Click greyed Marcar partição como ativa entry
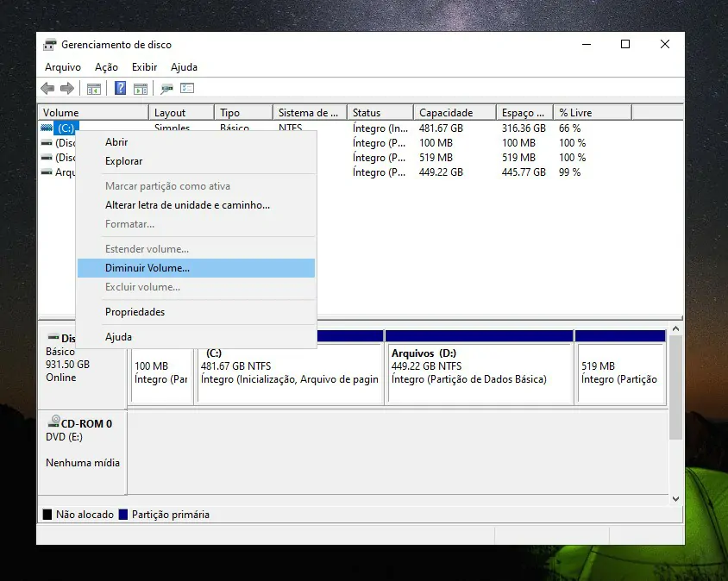This screenshot has width=728, height=581. [197, 186]
